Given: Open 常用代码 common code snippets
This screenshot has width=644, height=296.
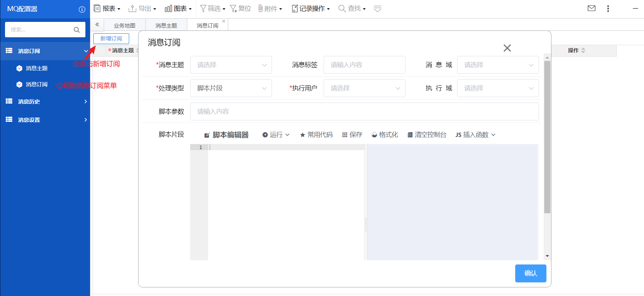Looking at the screenshot, I should [x=316, y=135].
